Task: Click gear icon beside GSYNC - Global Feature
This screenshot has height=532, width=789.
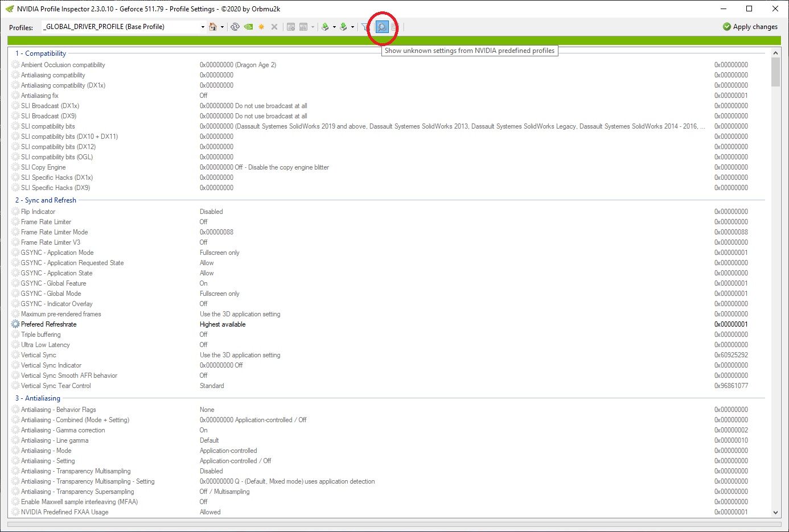Action: point(15,283)
